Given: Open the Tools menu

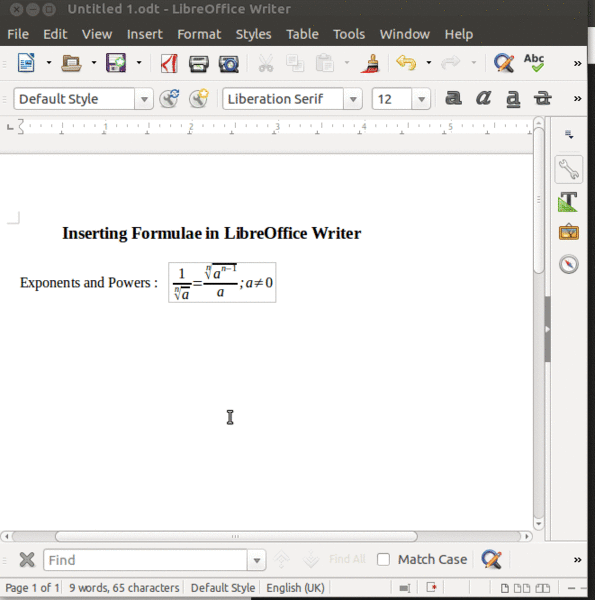Looking at the screenshot, I should (x=349, y=34).
